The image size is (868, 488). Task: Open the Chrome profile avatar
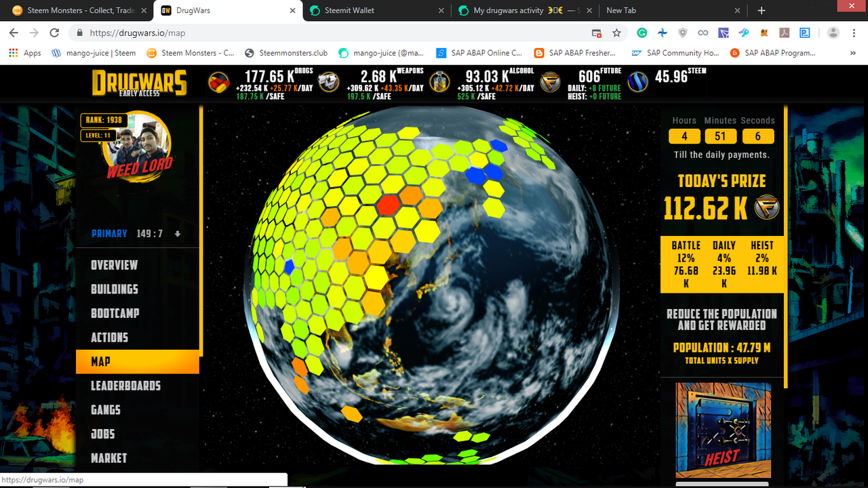tap(833, 33)
